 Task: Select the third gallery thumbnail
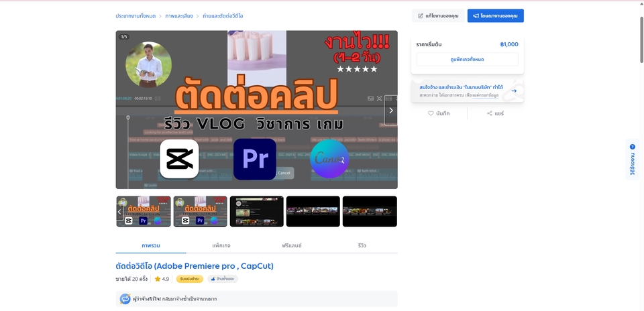[256, 211]
